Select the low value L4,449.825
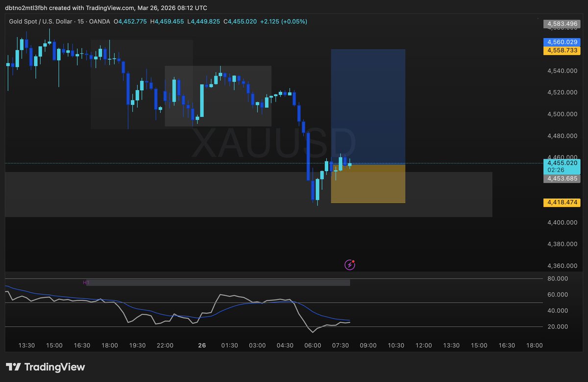 (204, 22)
